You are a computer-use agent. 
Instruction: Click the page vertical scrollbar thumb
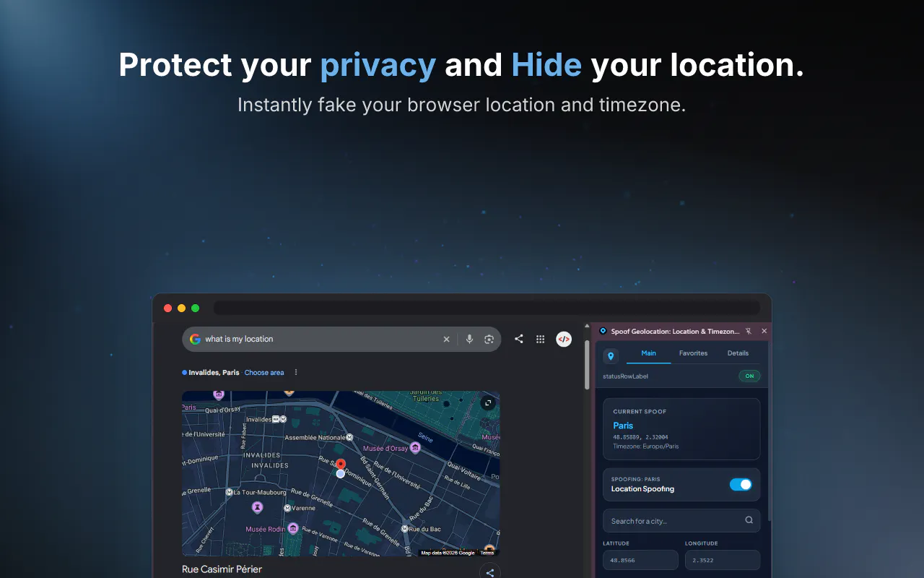pyautogui.click(x=587, y=365)
